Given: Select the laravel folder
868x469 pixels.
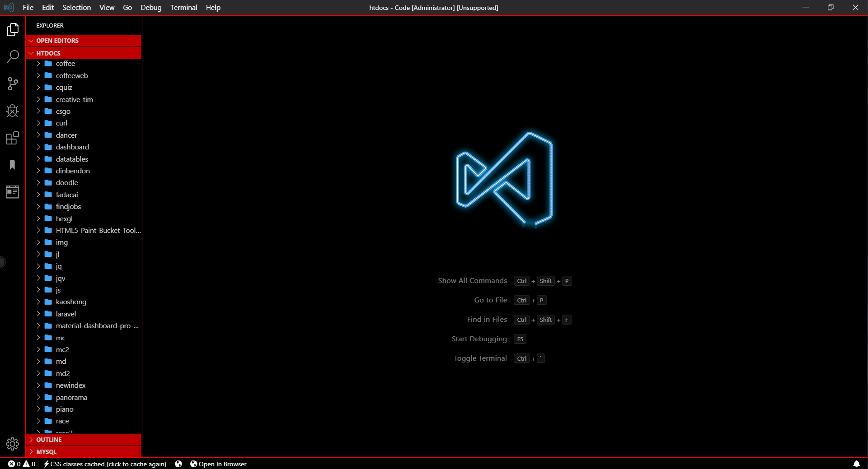Looking at the screenshot, I should point(84,314).
